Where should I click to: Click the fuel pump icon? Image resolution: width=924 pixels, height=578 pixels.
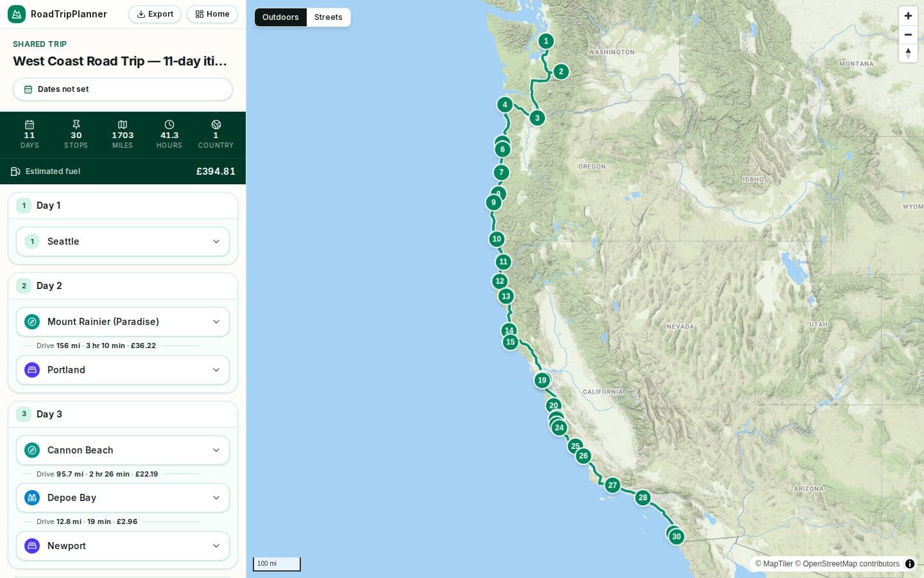pyautogui.click(x=15, y=171)
